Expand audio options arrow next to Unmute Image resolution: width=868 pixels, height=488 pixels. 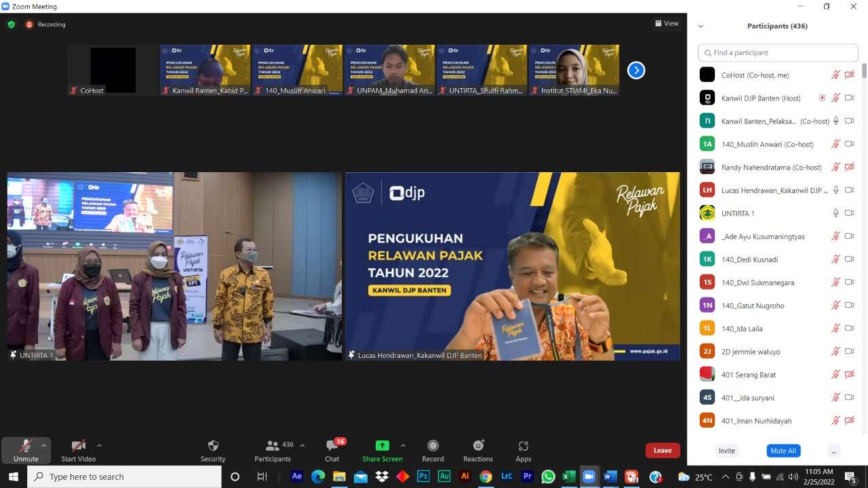click(x=43, y=445)
